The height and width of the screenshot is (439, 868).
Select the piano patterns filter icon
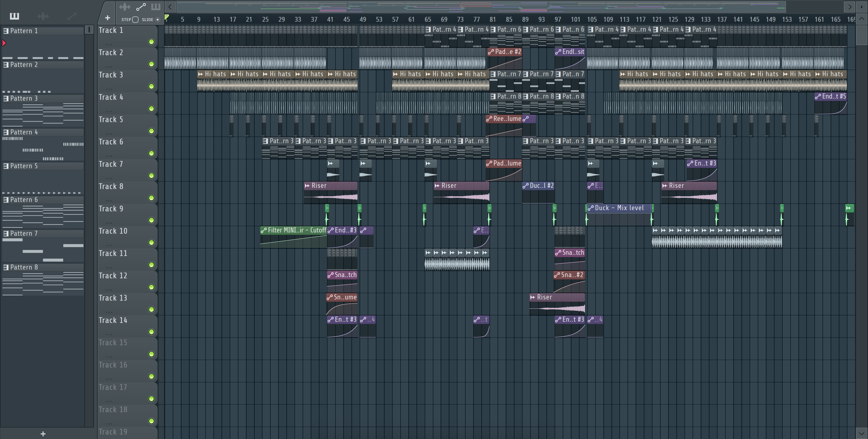tap(14, 16)
